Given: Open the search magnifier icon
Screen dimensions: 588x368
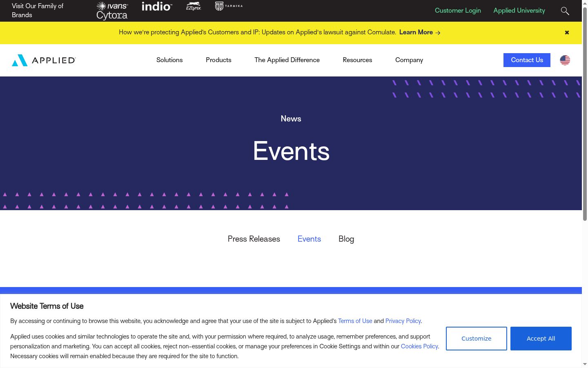Looking at the screenshot, I should 565,11.
